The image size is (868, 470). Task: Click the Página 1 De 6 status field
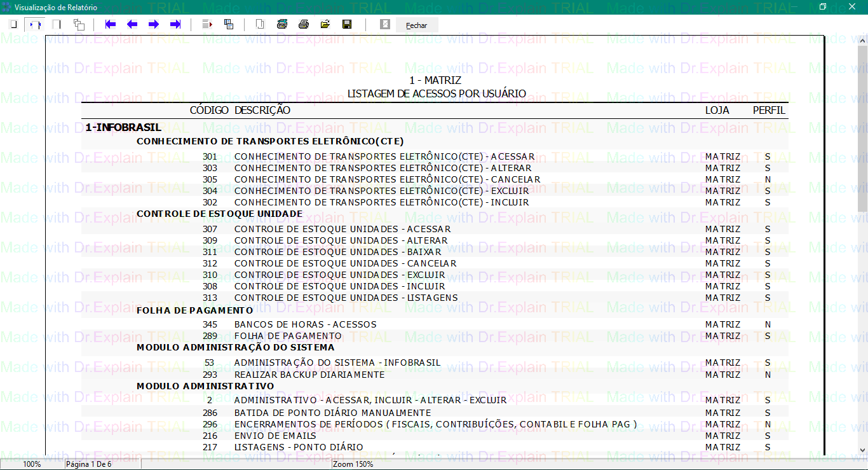pyautogui.click(x=102, y=464)
